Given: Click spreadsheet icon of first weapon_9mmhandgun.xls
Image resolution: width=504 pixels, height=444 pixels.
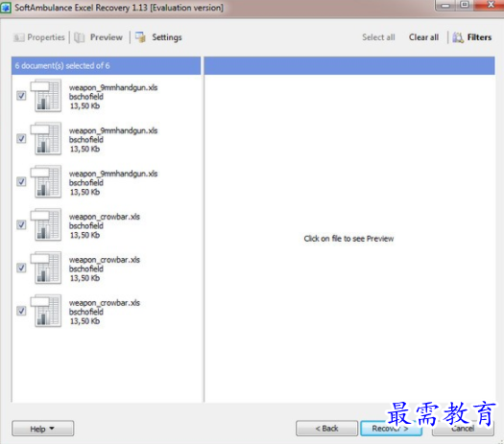Looking at the screenshot, I should (x=46, y=96).
